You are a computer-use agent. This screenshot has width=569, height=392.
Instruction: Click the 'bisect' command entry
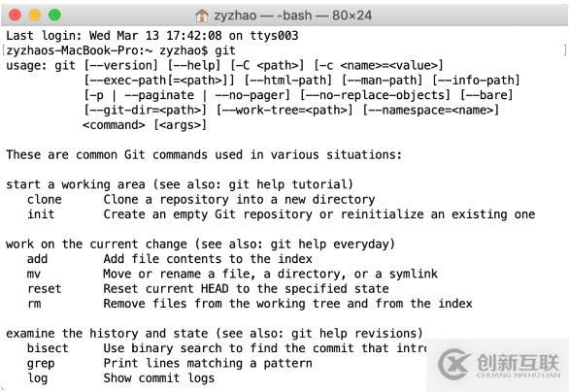tap(48, 348)
